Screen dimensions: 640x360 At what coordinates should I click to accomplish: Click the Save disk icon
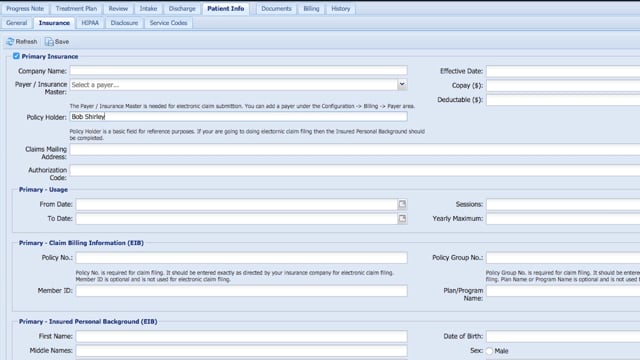click(x=49, y=42)
